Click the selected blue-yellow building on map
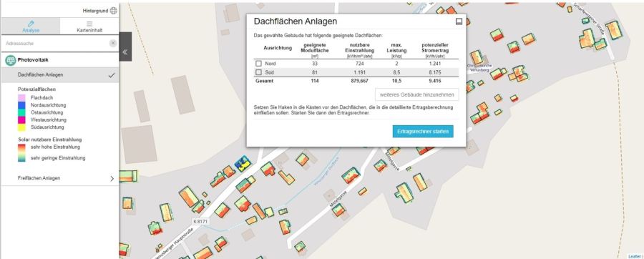Viewport: 644px width, 259px height. [x=243, y=163]
